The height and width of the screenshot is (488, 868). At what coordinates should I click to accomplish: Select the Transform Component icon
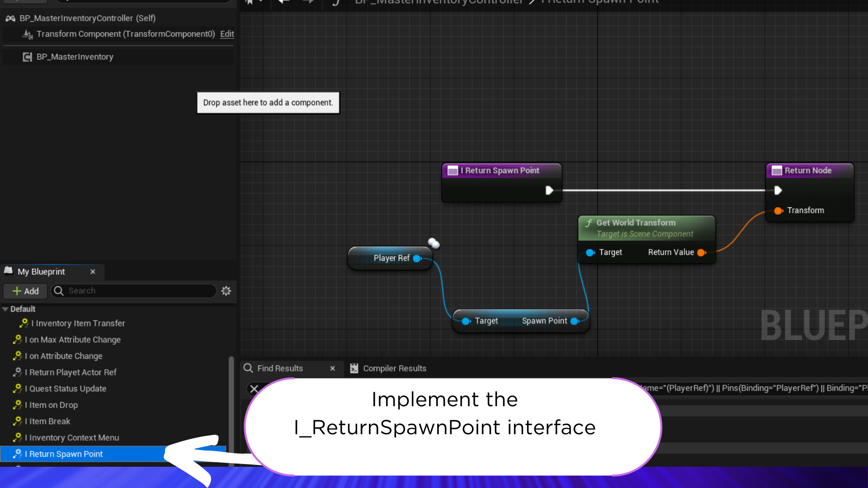27,34
